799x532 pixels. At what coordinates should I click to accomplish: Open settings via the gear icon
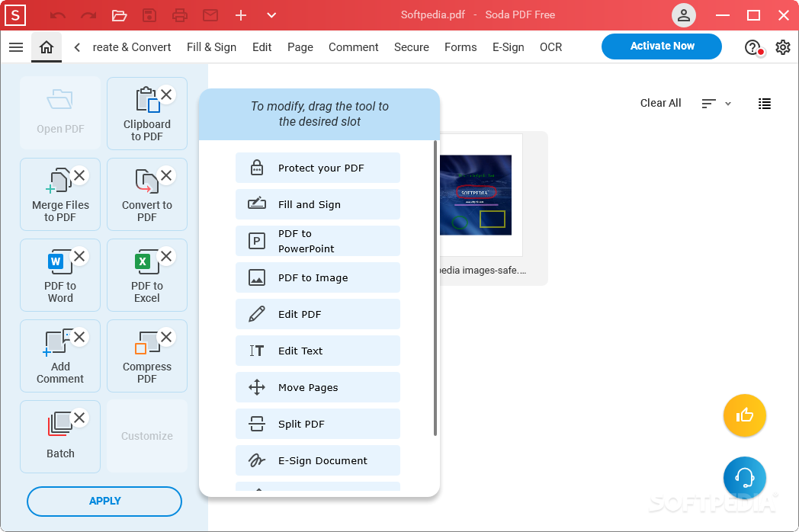(x=783, y=47)
